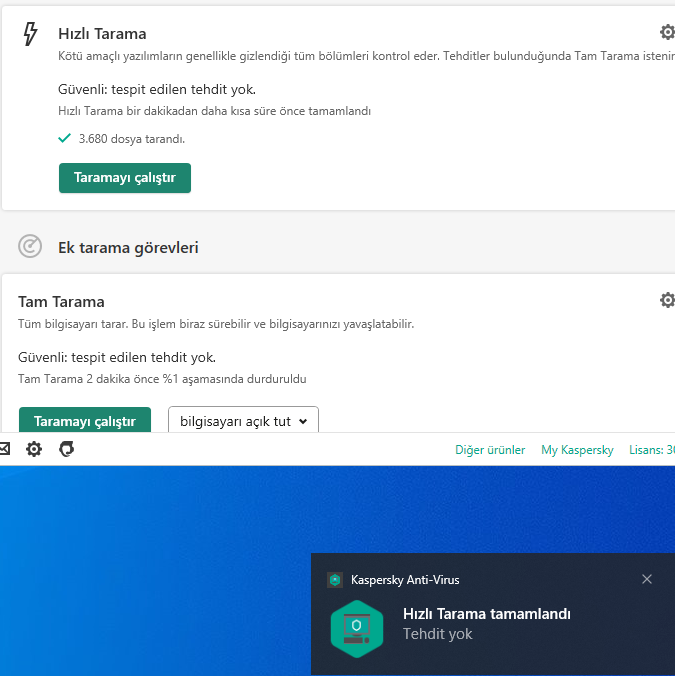Screen dimensions: 675x676
Task: Click 'Tüm bilgisayarı tarar' description text
Action: pyautogui.click(x=216, y=324)
